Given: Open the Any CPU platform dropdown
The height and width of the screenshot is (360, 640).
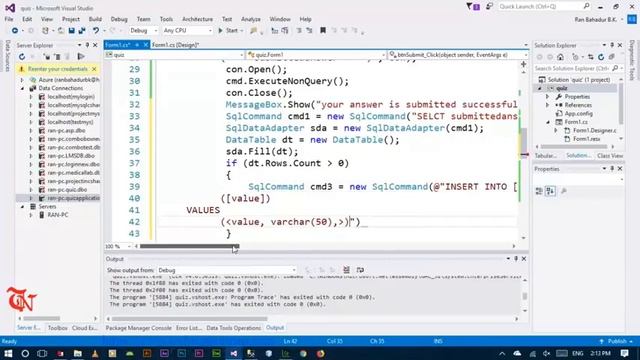Looking at the screenshot, I should coord(187,31).
